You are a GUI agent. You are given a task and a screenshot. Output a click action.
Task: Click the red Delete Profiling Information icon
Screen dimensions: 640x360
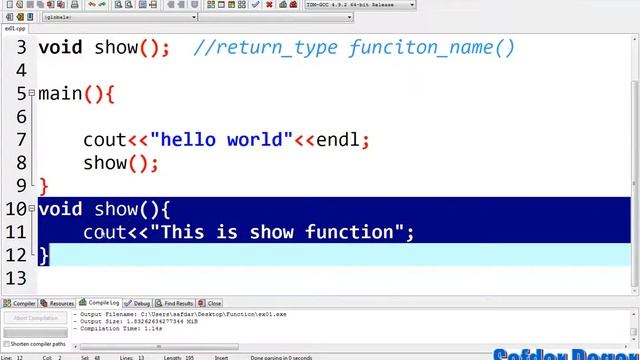pos(293,4)
